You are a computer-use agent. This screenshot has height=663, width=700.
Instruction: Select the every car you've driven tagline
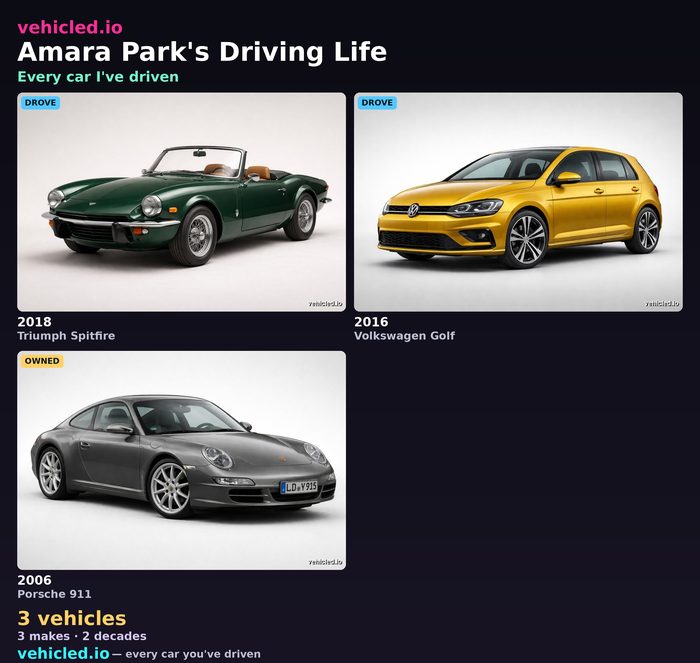pos(193,654)
